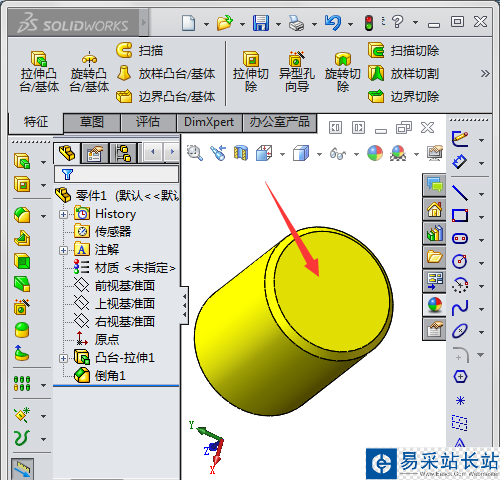The image size is (500, 480).
Task: Expand the 注解 annotations node
Action: pyautogui.click(x=63, y=250)
